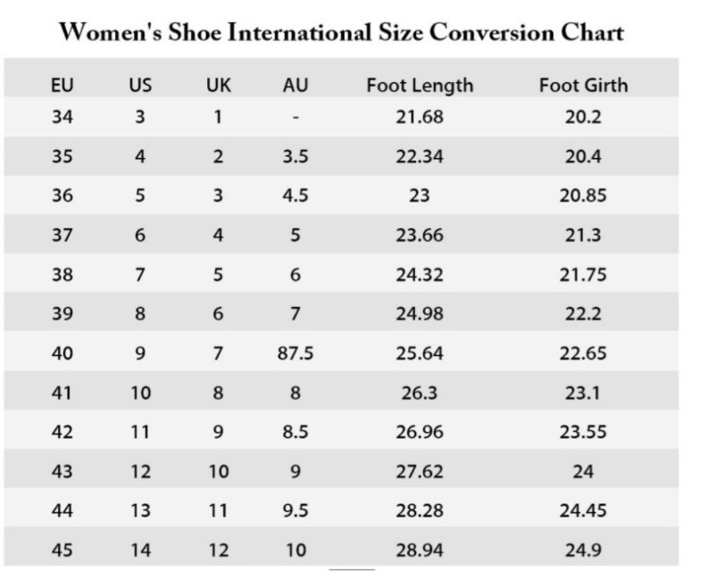The image size is (706, 588).
Task: Select the AU column header
Action: coord(295,86)
